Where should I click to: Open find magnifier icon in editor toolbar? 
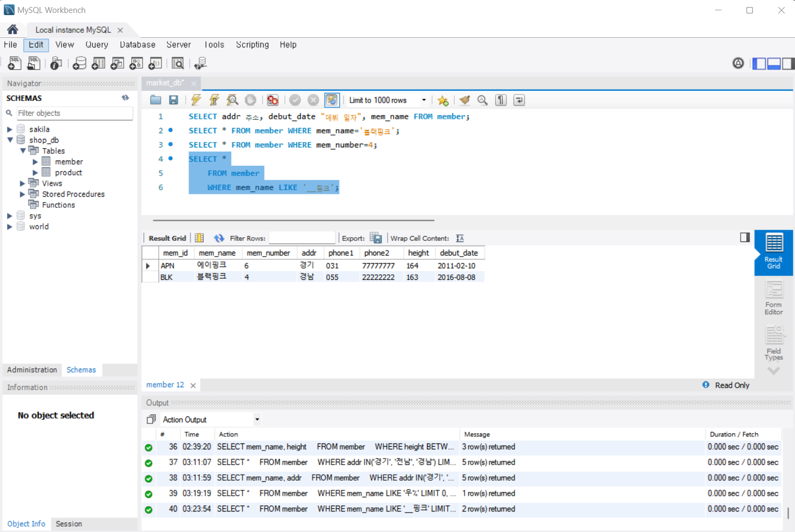[483, 100]
